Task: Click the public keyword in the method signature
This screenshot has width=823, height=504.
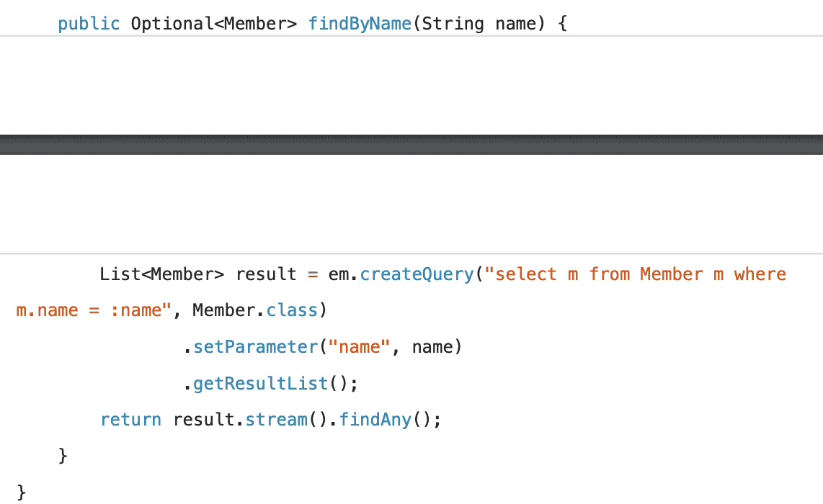Action: click(89, 24)
